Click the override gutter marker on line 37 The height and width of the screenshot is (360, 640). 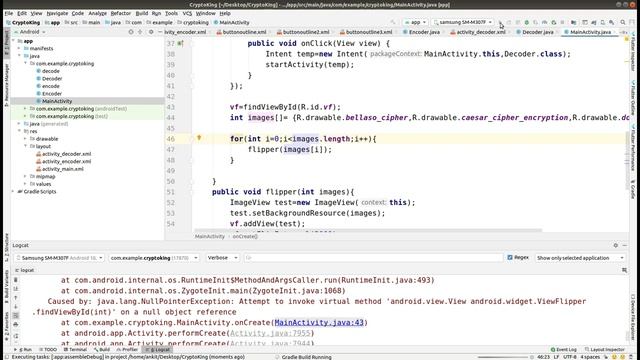click(x=180, y=43)
